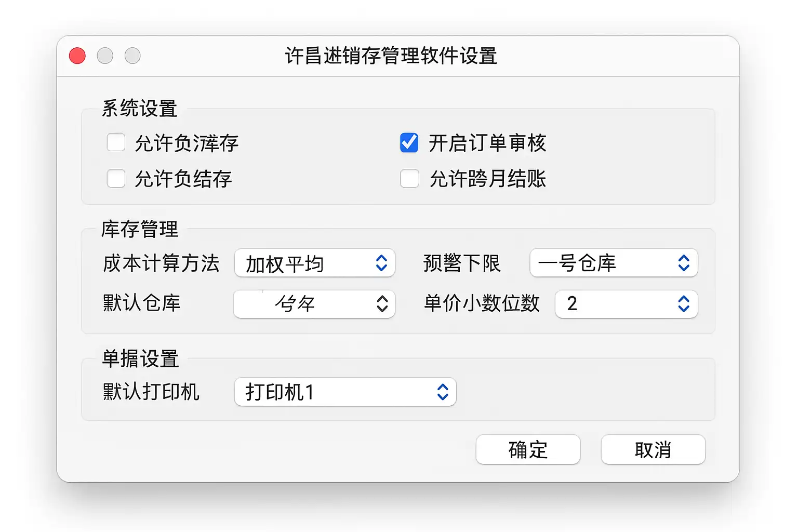Click the 确定 button
Image resolution: width=798 pixels, height=532 pixels.
[528, 449]
